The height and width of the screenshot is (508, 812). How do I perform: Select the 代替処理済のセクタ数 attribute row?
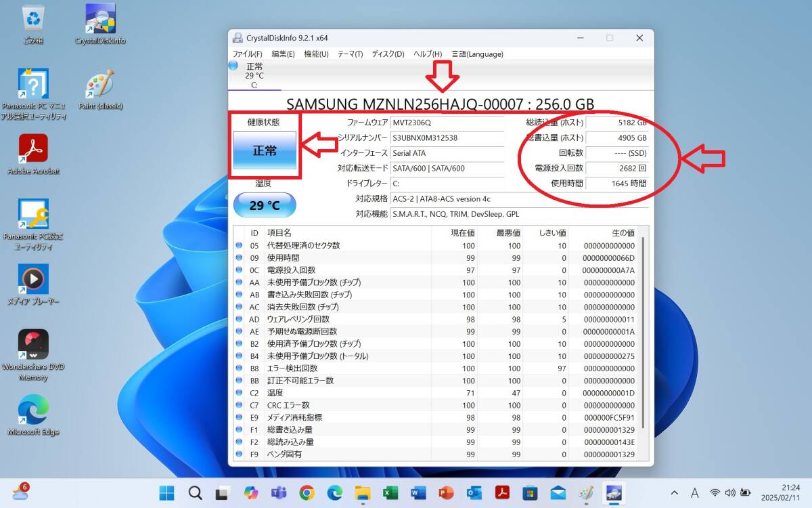[x=436, y=245]
